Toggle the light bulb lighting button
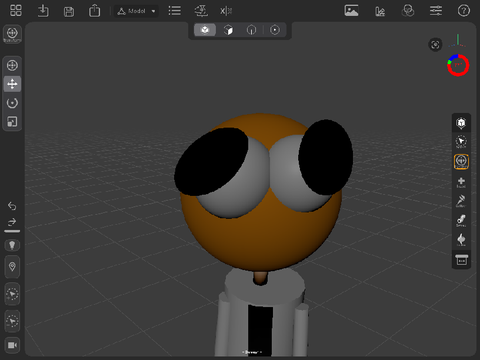 (x=12, y=245)
